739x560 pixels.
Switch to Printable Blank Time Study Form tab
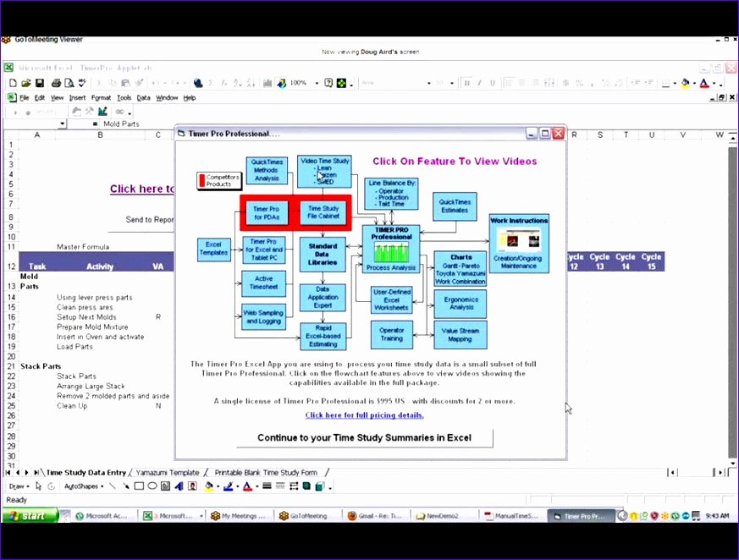click(x=266, y=472)
